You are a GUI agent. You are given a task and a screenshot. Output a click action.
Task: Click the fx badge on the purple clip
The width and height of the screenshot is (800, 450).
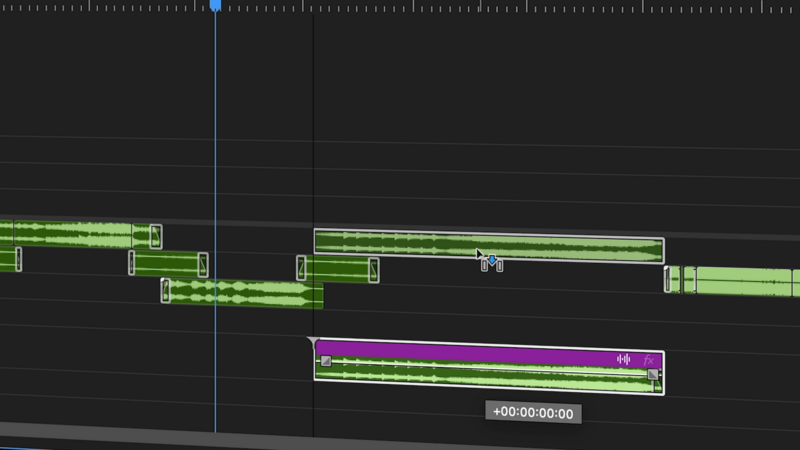tap(648, 359)
